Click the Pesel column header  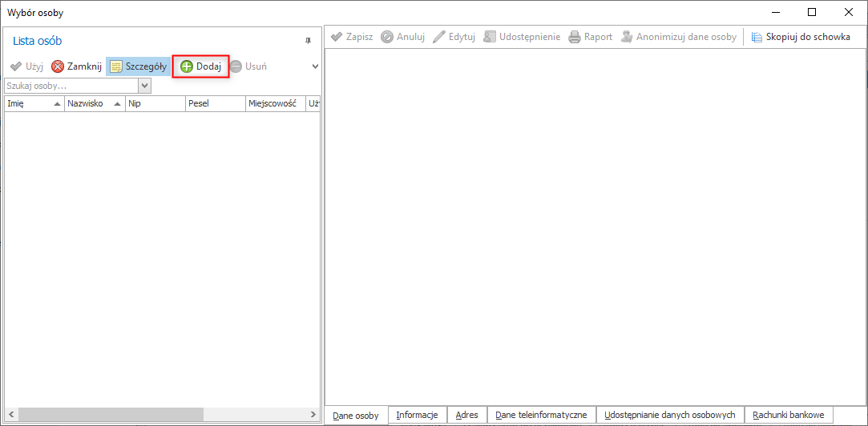tap(216, 103)
